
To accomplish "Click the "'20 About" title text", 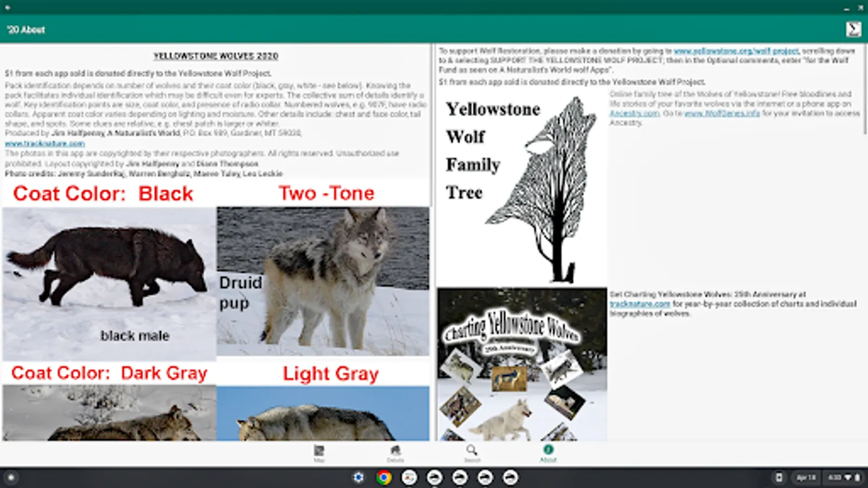I will [26, 30].
